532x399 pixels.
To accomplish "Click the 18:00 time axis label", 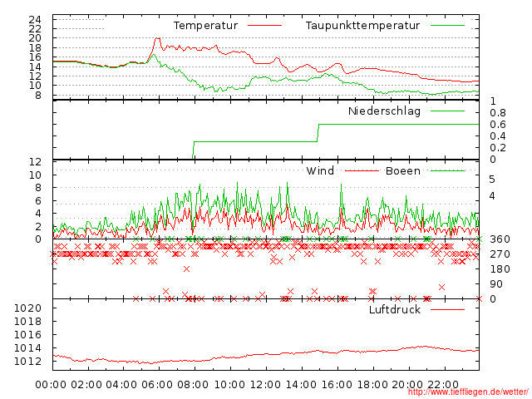I will 372,385.
